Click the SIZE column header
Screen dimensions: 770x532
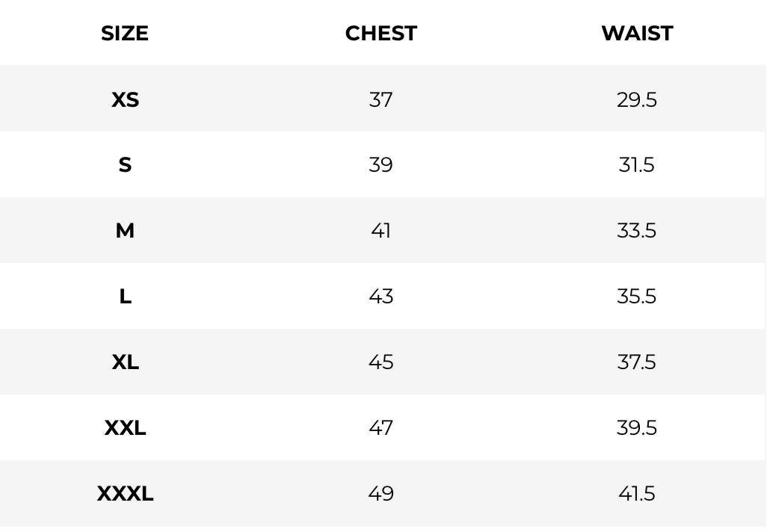pyautogui.click(x=125, y=34)
